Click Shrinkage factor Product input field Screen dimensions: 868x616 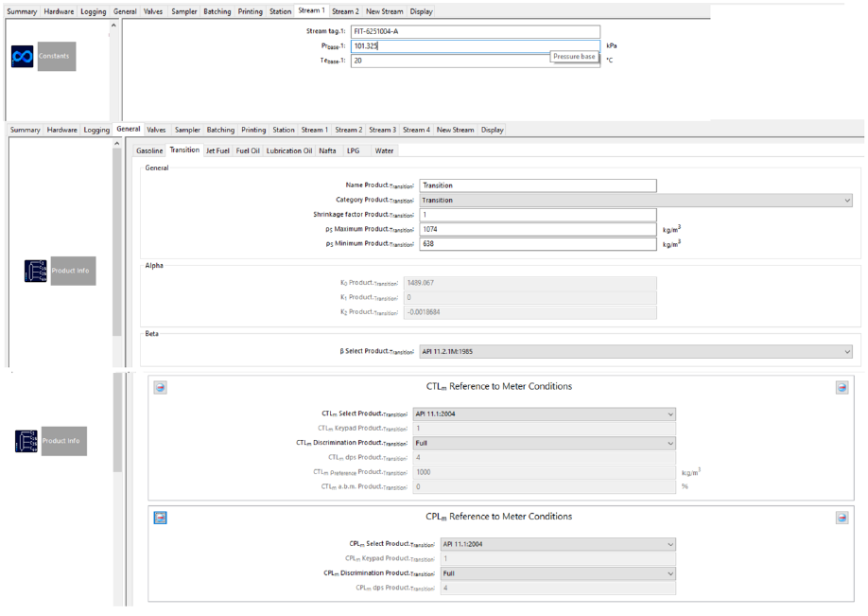[x=538, y=215]
